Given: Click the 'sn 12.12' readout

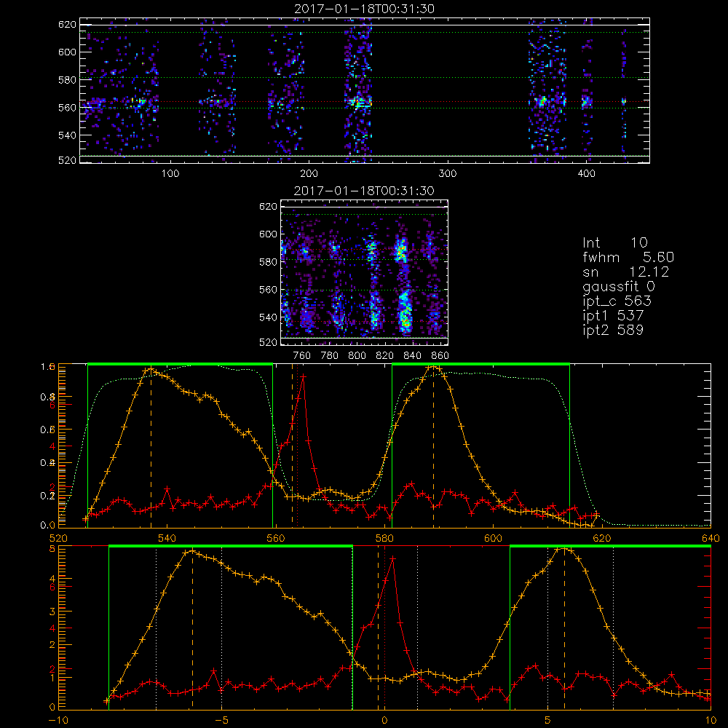Looking at the screenshot, I should 626,272.
